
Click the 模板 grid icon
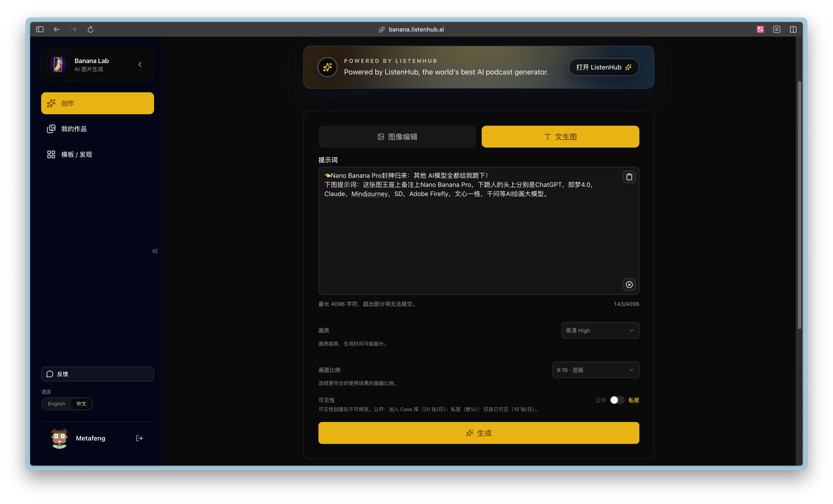[51, 154]
